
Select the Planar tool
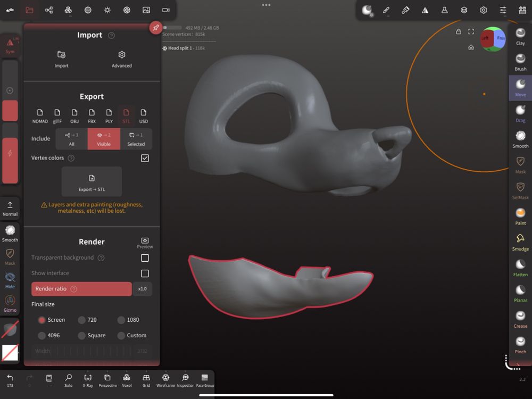click(520, 294)
